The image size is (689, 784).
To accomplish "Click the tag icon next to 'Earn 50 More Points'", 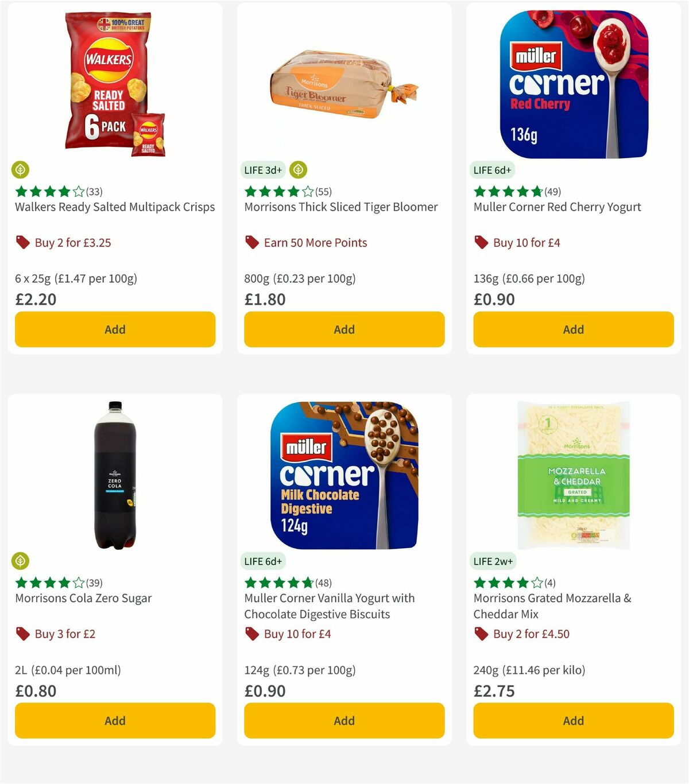I will click(251, 242).
